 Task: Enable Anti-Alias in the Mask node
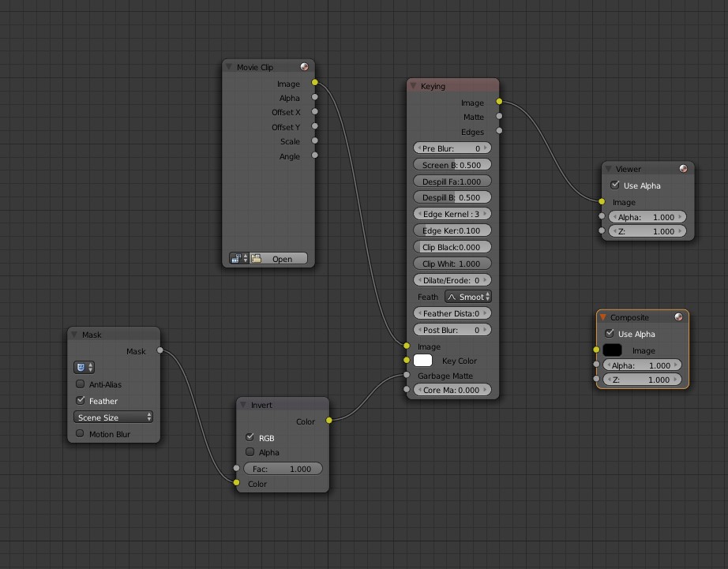tap(80, 384)
